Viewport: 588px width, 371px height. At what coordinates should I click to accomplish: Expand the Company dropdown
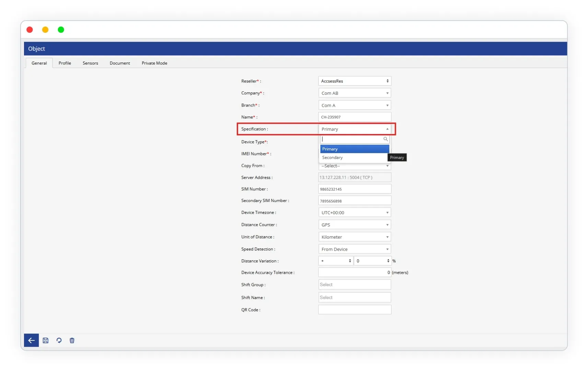coord(354,93)
